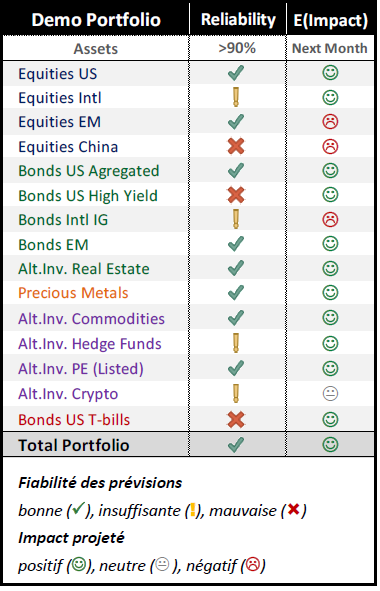
Task: Select the Reliability column header
Action: (238, 20)
